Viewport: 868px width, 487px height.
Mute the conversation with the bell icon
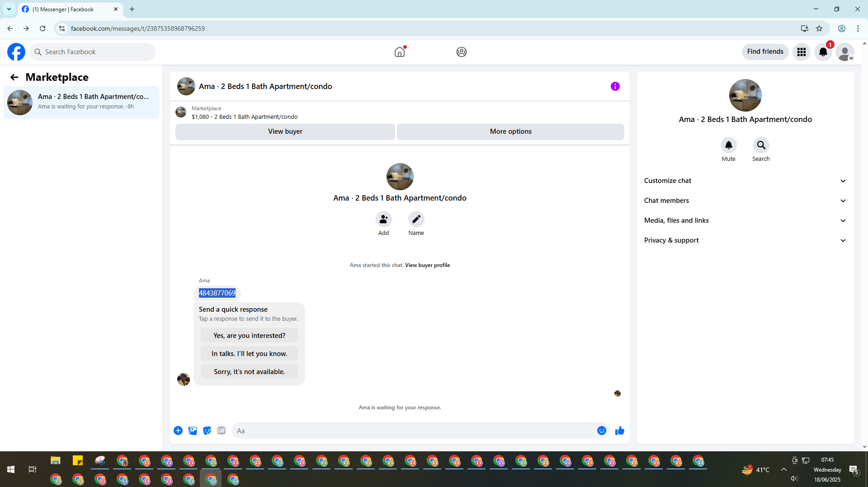coord(728,145)
